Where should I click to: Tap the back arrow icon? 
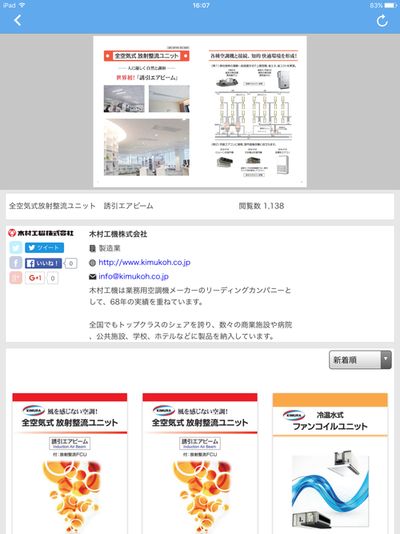18,20
